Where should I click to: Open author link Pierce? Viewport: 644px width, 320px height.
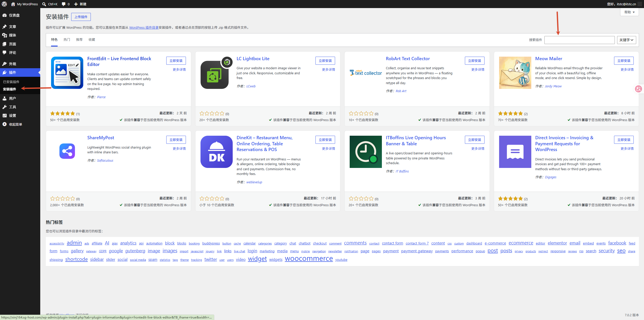tap(101, 97)
